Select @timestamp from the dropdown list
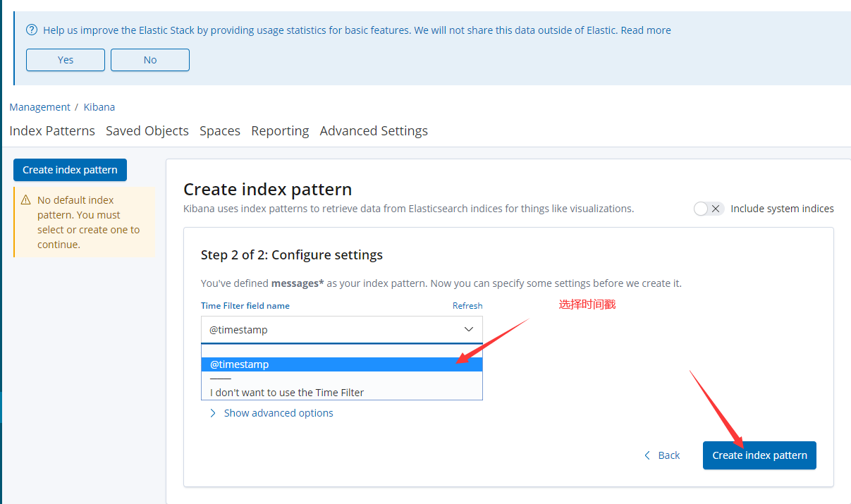 click(342, 364)
